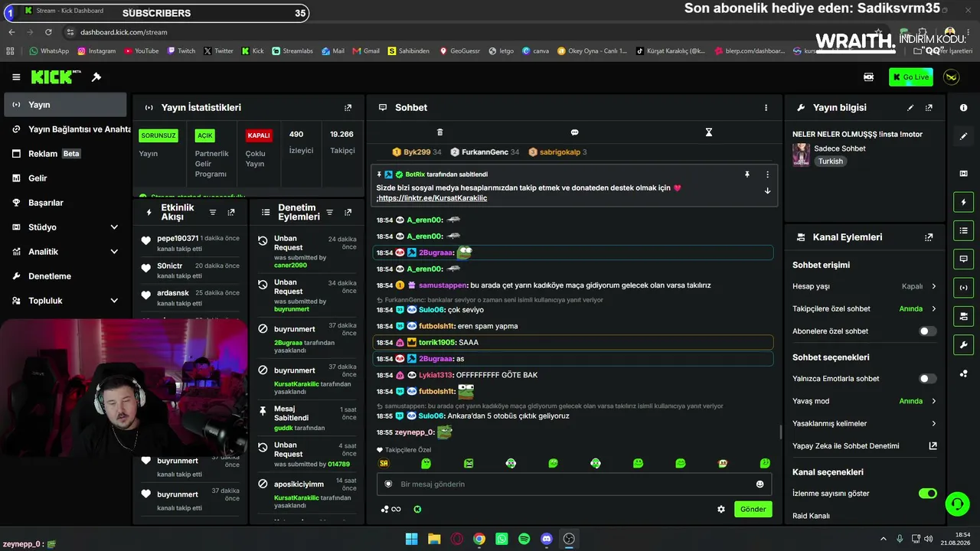Click the list icon in right sidebar
The image size is (980, 551).
click(x=963, y=230)
